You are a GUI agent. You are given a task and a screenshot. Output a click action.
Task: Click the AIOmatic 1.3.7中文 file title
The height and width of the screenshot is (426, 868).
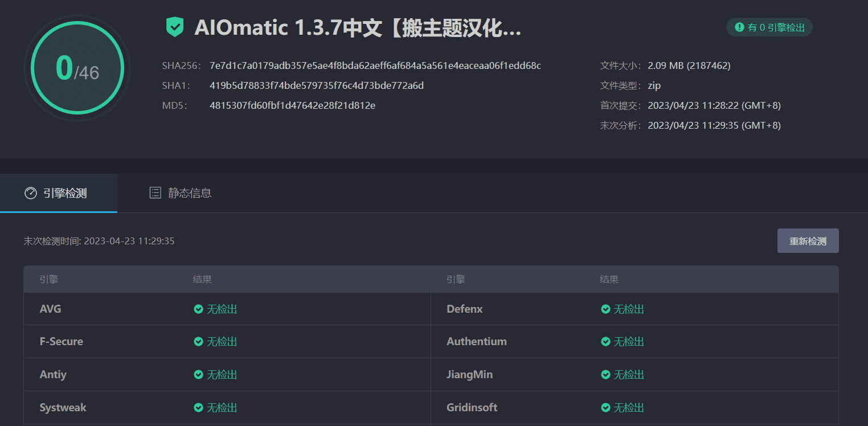(x=358, y=27)
